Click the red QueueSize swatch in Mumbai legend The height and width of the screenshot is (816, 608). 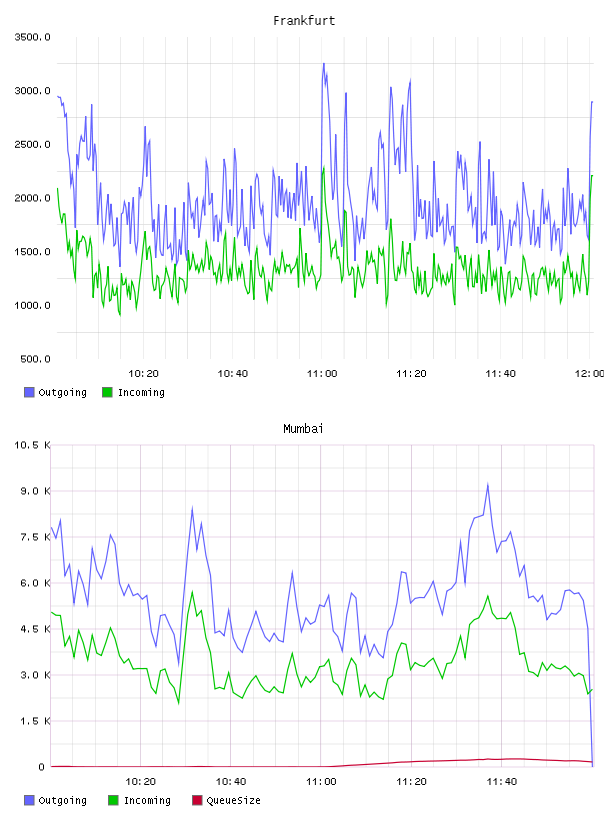click(197, 800)
